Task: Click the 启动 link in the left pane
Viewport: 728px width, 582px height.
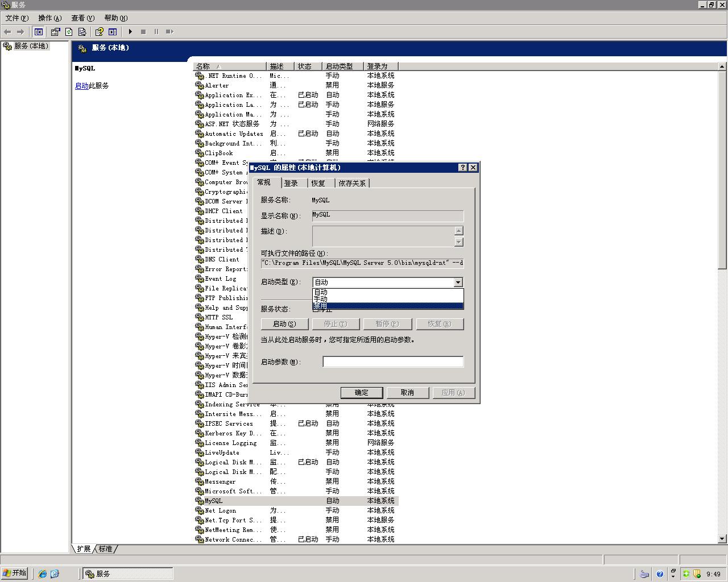Action: (x=81, y=86)
